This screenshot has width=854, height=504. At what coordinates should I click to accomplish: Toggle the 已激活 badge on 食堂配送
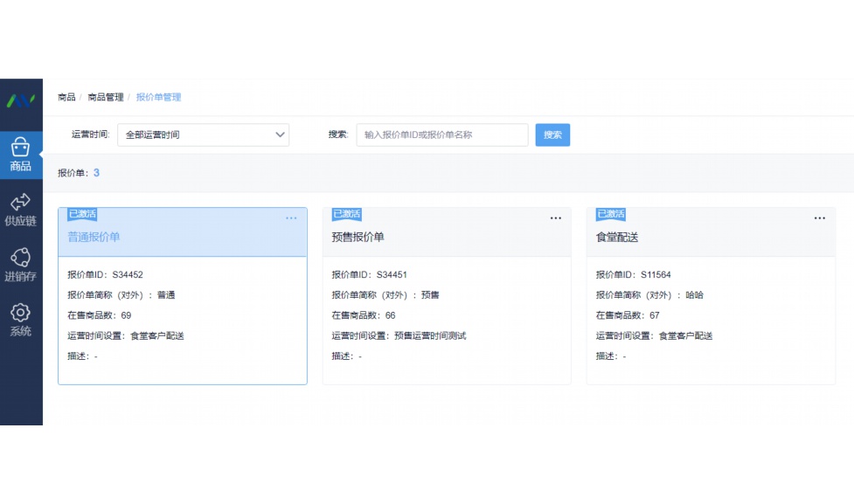611,214
